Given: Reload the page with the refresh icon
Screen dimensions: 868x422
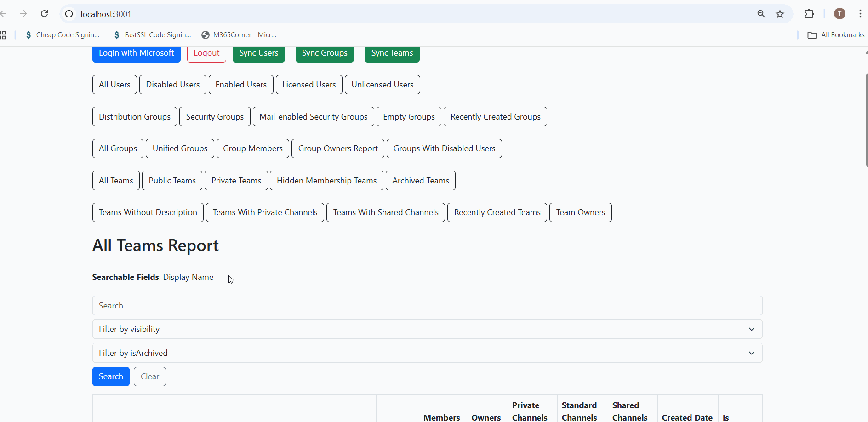Looking at the screenshot, I should coord(45,14).
